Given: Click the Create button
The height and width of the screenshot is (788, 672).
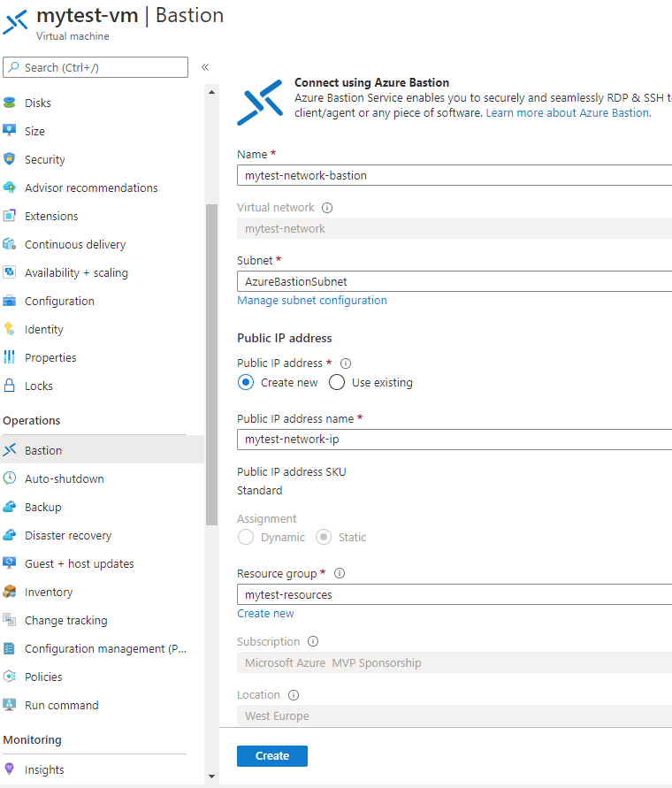Looking at the screenshot, I should 272,756.
